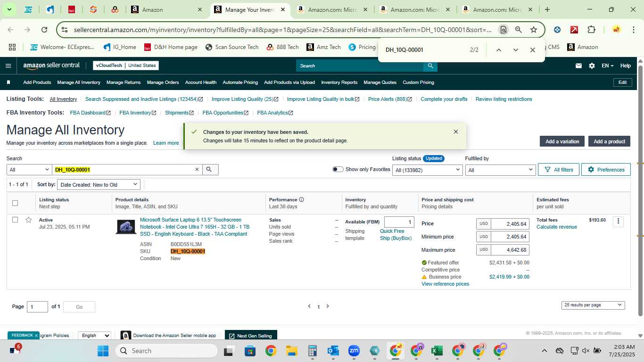Click the Seller Central search magnifier button

[x=430, y=66]
